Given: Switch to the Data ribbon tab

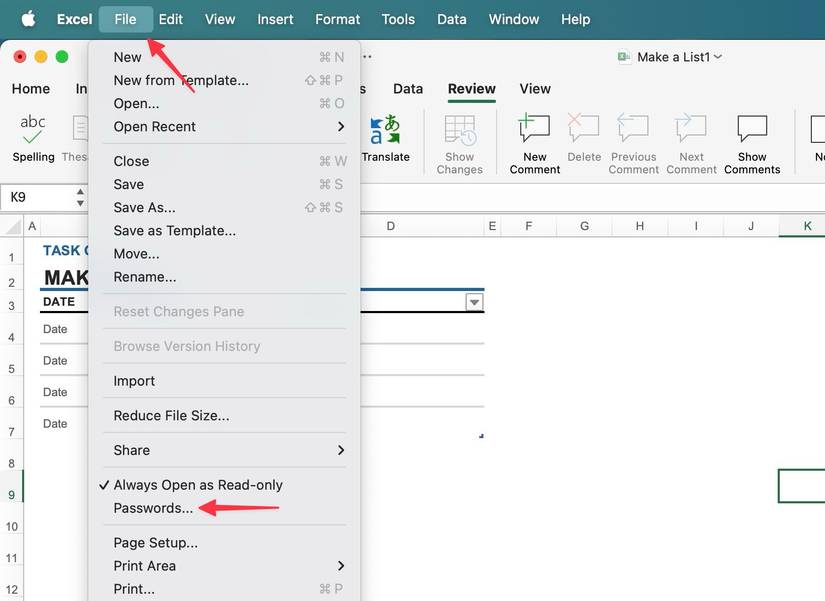Looking at the screenshot, I should point(408,88).
